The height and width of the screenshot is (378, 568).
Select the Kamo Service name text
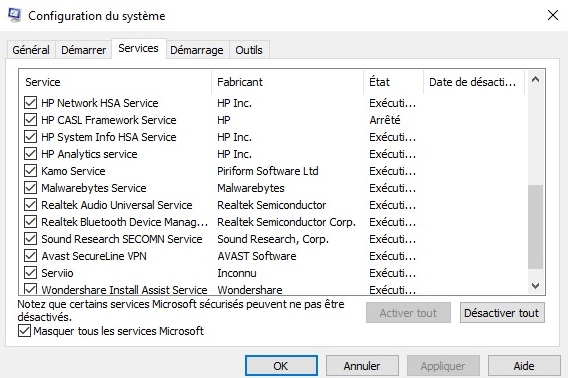(73, 171)
